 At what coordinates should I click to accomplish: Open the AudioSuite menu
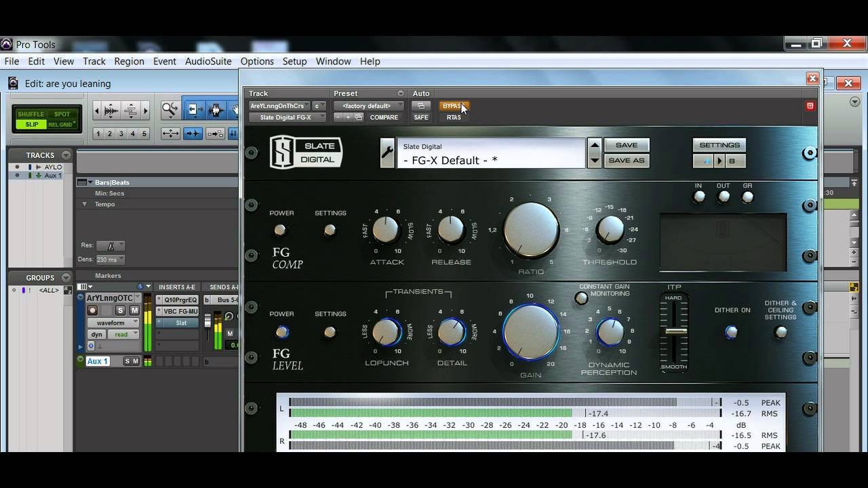pos(208,61)
